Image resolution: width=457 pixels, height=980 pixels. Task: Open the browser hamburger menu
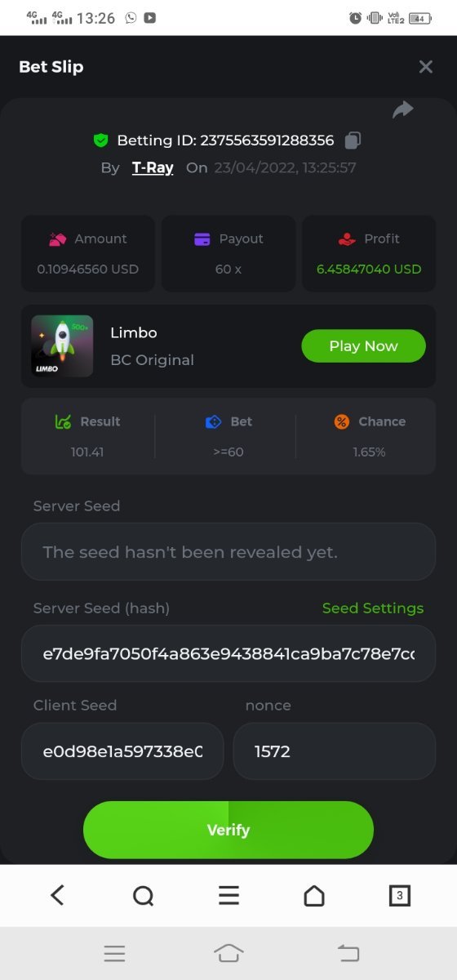click(228, 896)
